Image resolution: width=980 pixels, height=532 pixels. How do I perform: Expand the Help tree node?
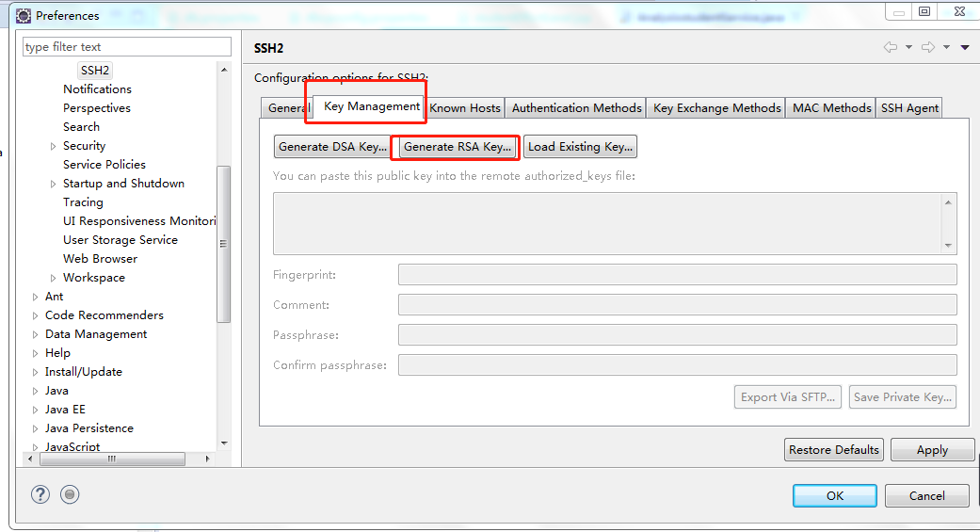click(35, 353)
